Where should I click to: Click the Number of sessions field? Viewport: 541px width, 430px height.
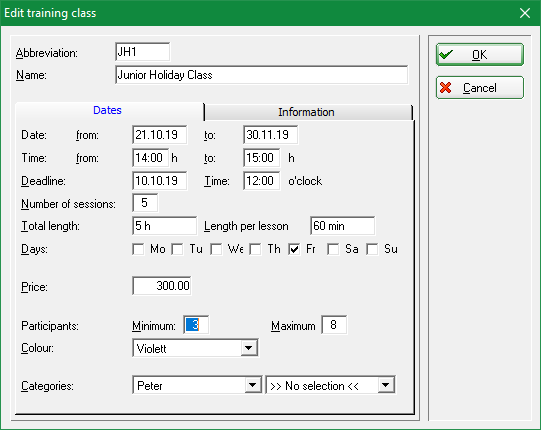coord(145,203)
